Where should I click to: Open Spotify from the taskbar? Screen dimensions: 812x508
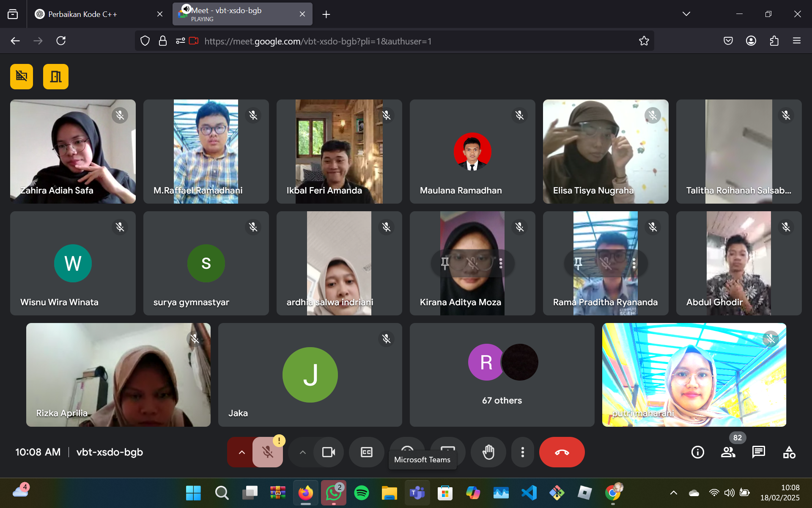pyautogui.click(x=361, y=493)
